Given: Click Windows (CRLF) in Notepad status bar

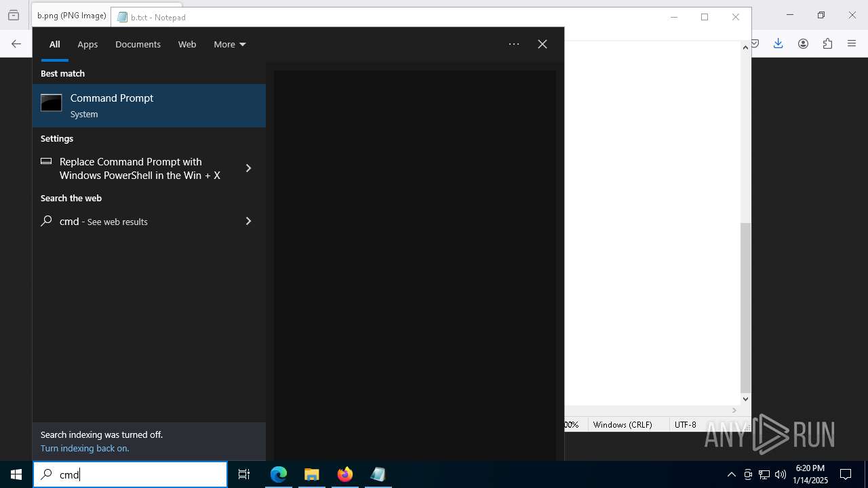Looking at the screenshot, I should point(623,424).
